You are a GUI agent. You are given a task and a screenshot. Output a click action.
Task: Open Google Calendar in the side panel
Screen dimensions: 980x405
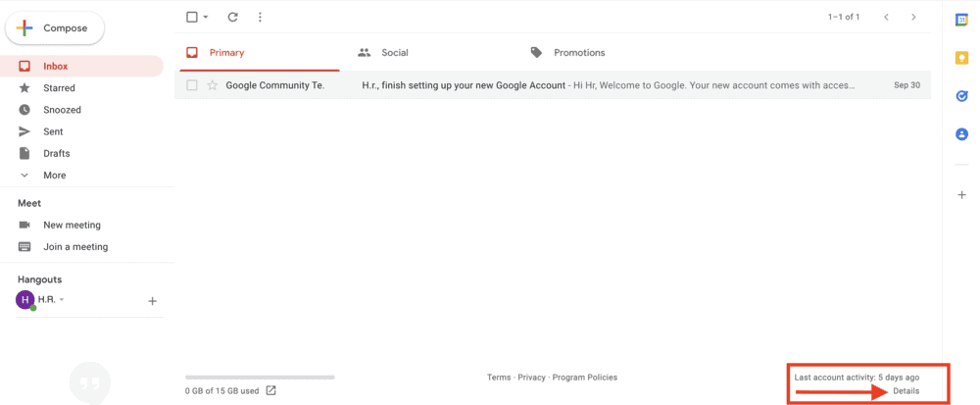click(962, 20)
